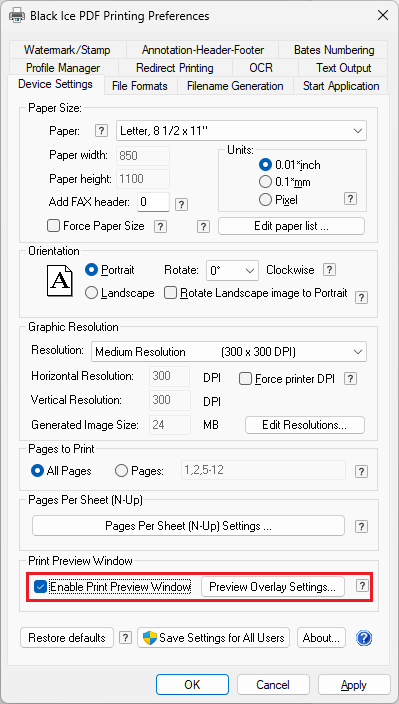Viewport: 399px width, 704px height.
Task: Click the help icon next to Clockwise
Action: pyautogui.click(x=329, y=270)
